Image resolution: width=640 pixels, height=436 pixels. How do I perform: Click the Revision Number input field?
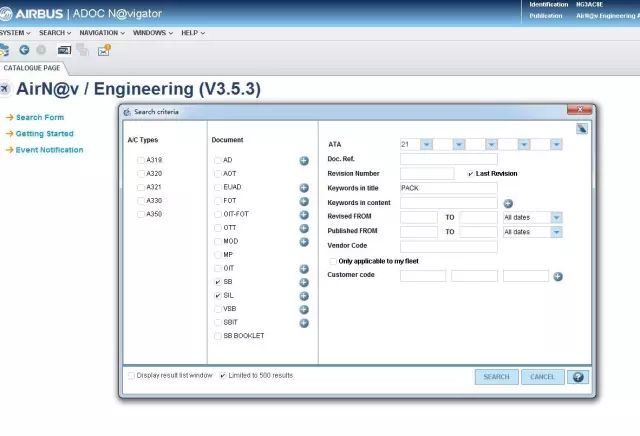(427, 174)
